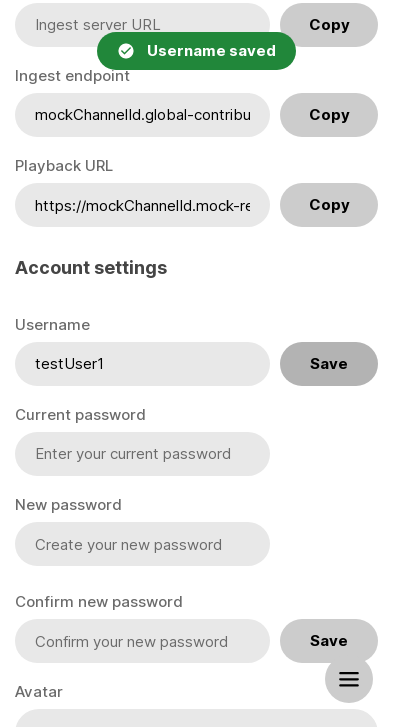The width and height of the screenshot is (393, 727).
Task: Click the Confirm new password label
Action: click(x=99, y=602)
